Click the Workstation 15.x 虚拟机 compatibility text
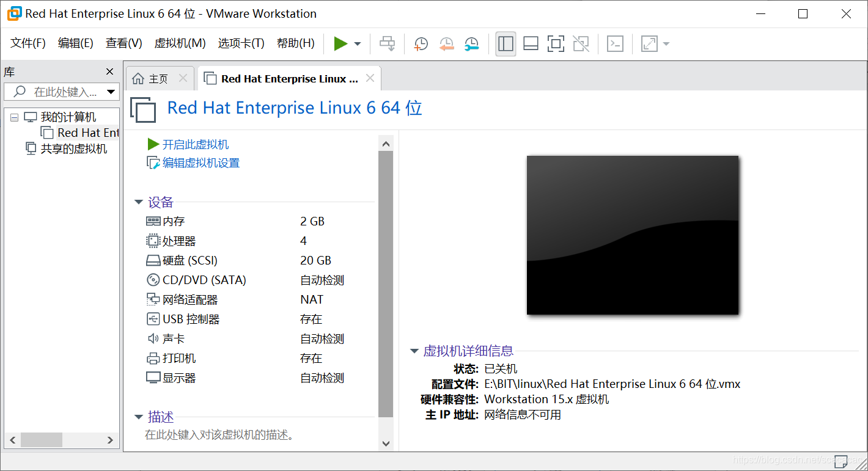The width and height of the screenshot is (868, 471). [546, 400]
